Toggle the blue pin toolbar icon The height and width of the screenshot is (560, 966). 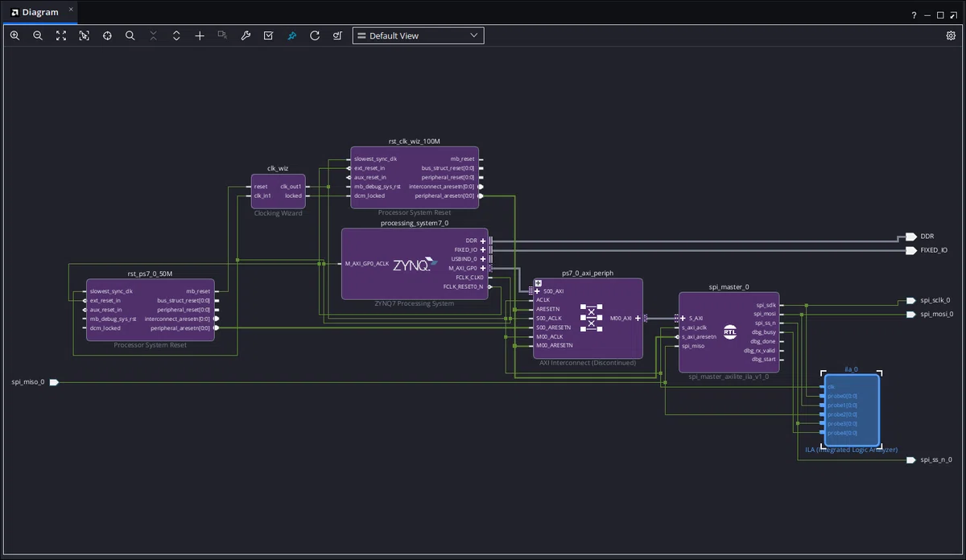click(292, 35)
